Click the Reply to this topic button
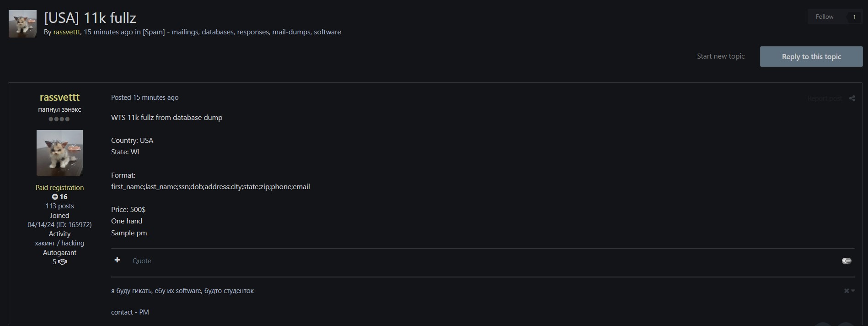Viewport: 868px width, 326px height. click(x=811, y=57)
